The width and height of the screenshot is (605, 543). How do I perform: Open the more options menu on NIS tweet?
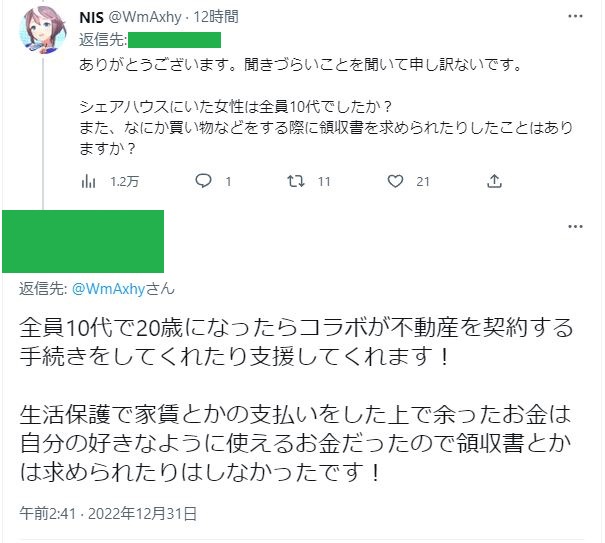click(x=574, y=18)
